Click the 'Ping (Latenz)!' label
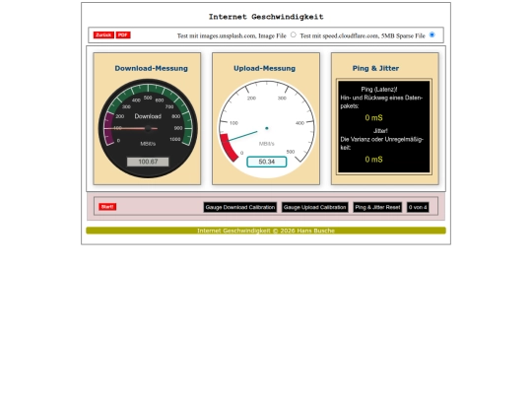The width and height of the screenshot is (532, 399). pyautogui.click(x=379, y=90)
